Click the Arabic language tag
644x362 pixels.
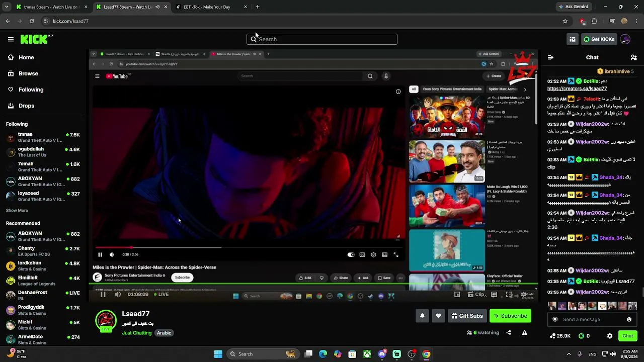[x=164, y=333]
